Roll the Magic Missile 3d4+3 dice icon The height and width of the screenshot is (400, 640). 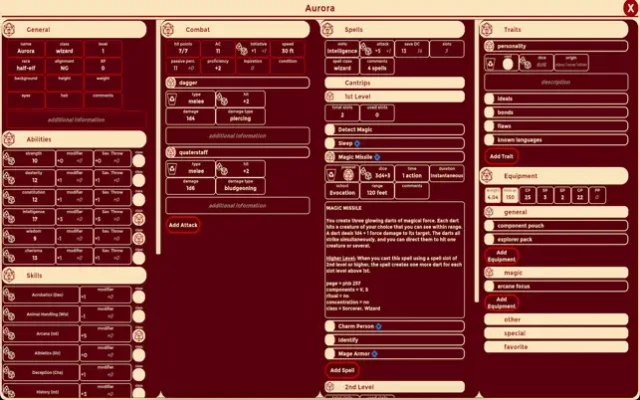362,173
